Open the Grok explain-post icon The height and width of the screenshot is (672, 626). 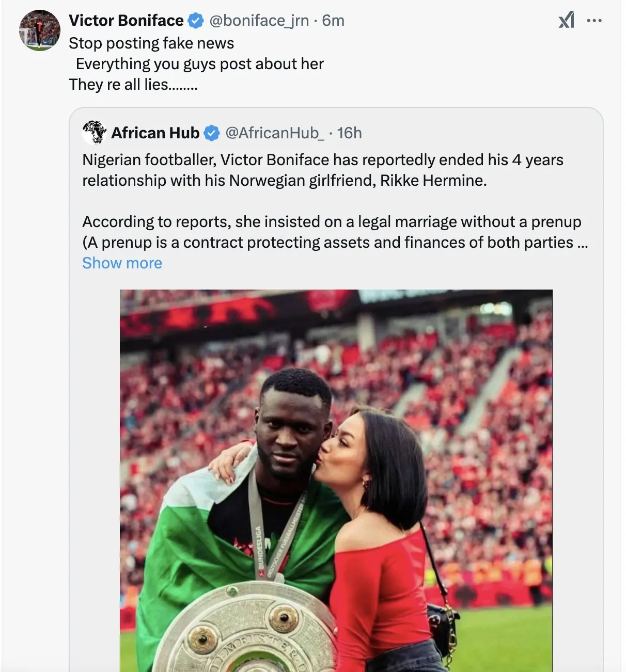pos(566,21)
